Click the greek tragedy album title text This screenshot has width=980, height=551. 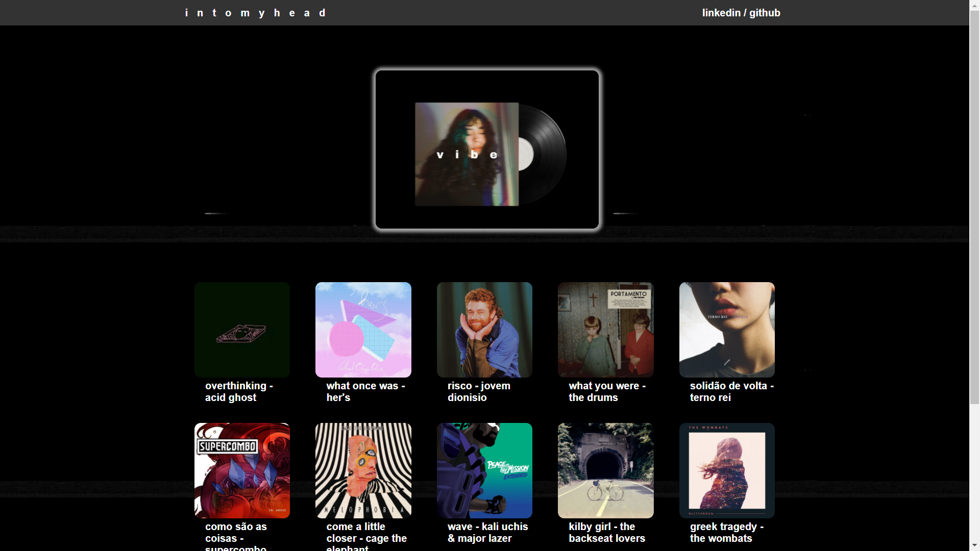[x=726, y=533]
